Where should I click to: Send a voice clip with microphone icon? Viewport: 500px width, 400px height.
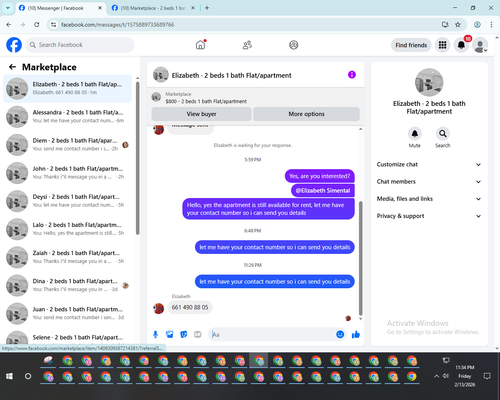pyautogui.click(x=155, y=334)
